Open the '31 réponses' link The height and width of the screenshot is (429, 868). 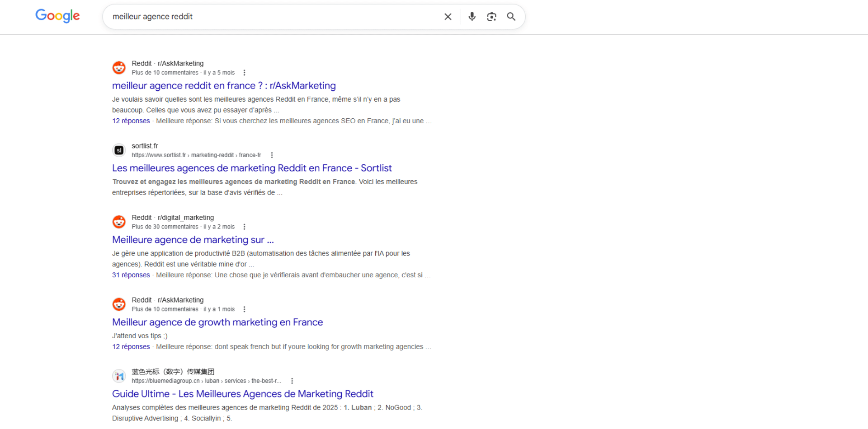pos(131,275)
